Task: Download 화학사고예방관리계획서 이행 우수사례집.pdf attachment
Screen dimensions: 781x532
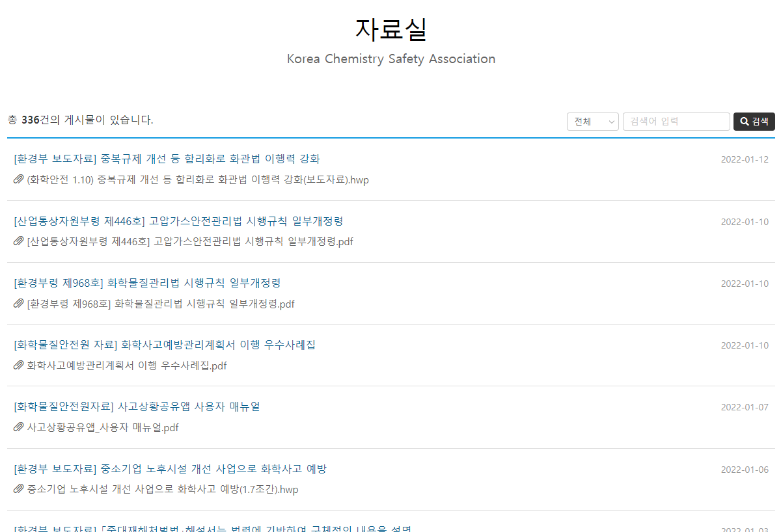Action: [x=127, y=366]
